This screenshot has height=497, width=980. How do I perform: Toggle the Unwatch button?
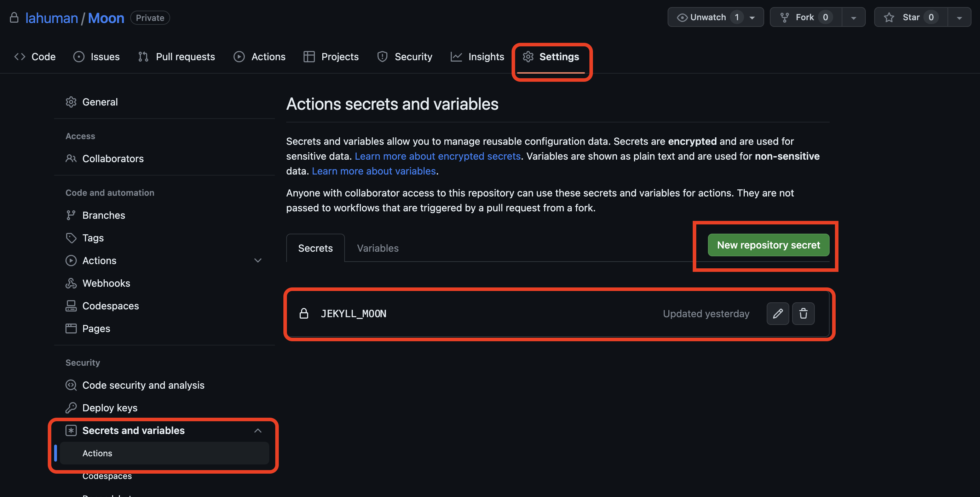coord(707,17)
